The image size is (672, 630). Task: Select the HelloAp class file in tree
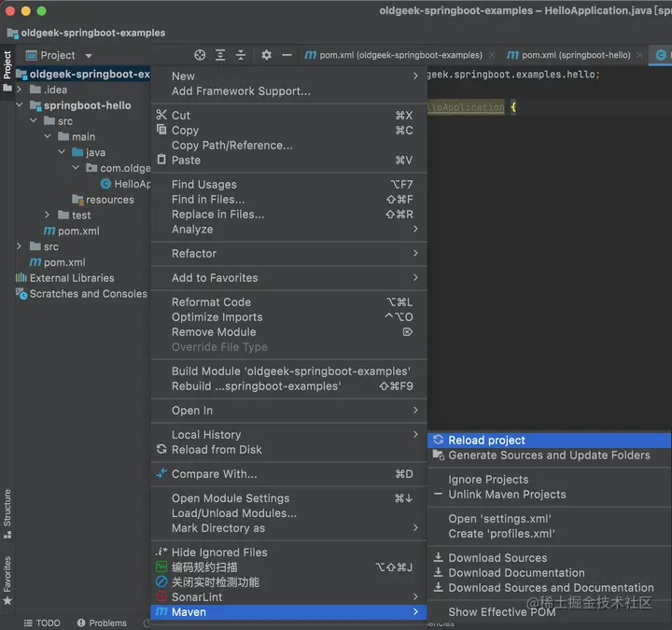coord(126,184)
